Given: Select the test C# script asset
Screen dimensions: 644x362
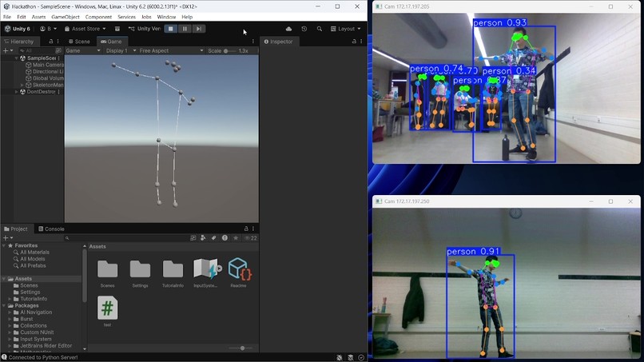Looking at the screenshot, I should point(108,308).
